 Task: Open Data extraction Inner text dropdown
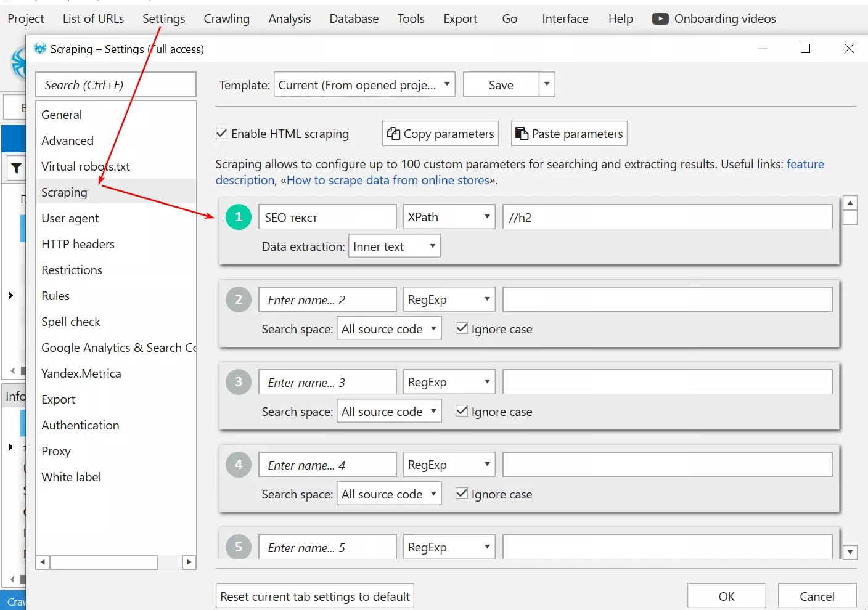pos(395,246)
